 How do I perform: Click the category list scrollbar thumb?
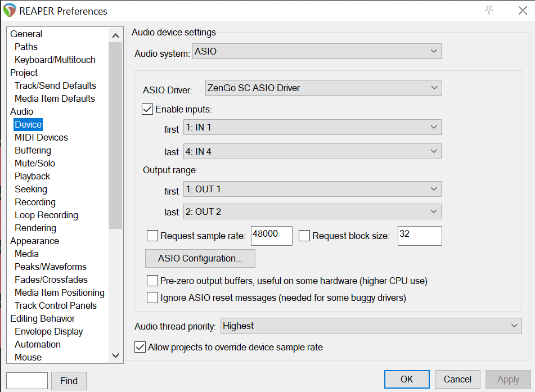116,136
